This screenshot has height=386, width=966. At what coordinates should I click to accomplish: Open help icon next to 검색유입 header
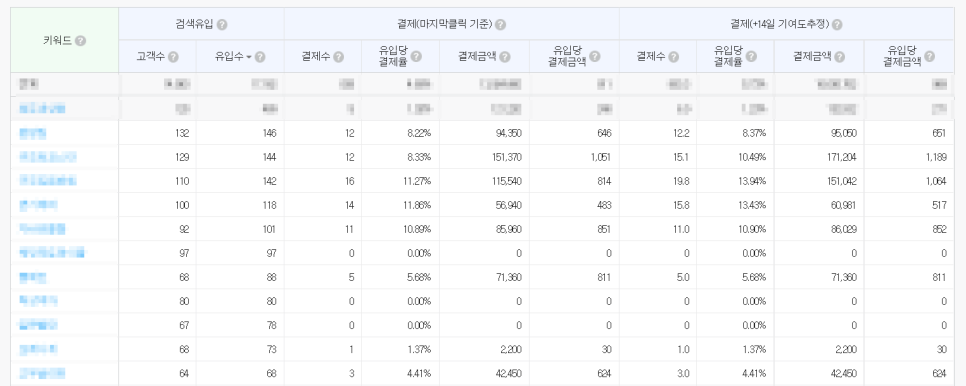(x=222, y=25)
